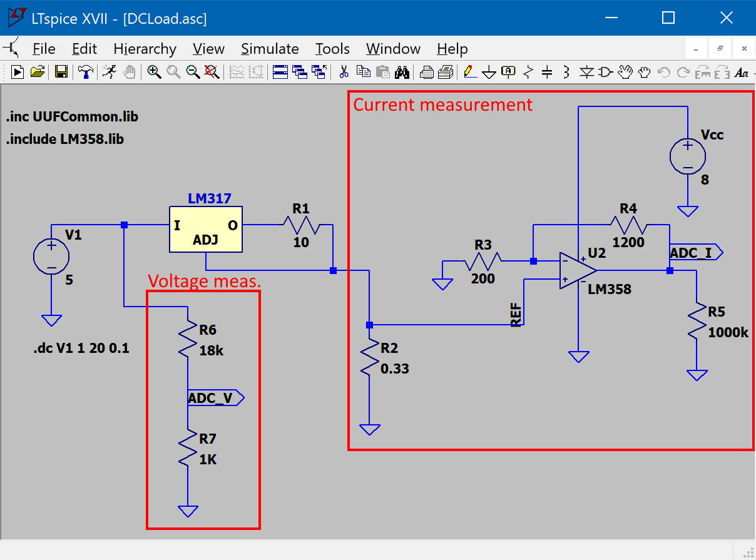Screen dimensions: 756x560
Task: Select the resistor tool in toolbar
Action: [x=528, y=72]
